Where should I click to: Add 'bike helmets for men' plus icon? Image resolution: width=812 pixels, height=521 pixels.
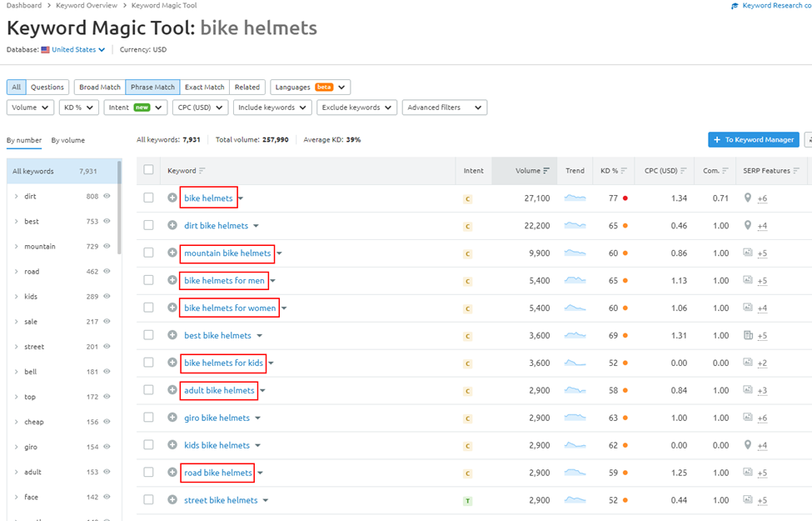coord(172,280)
